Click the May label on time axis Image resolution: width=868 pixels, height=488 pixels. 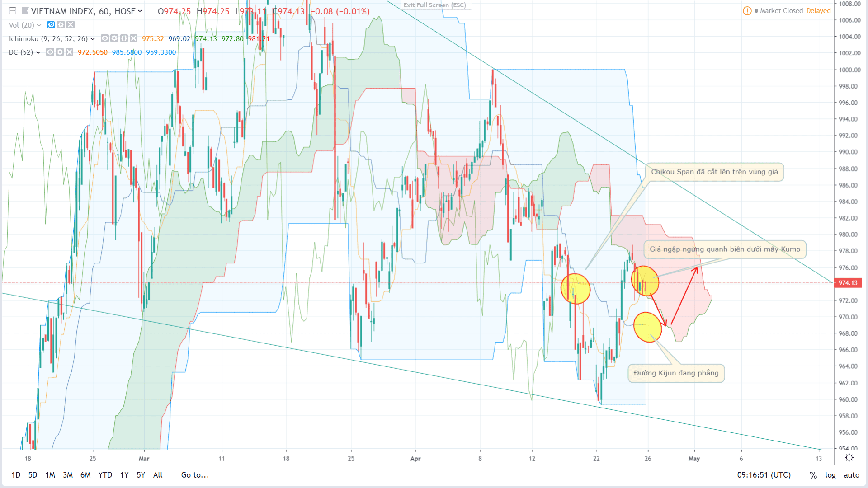pos(694,459)
